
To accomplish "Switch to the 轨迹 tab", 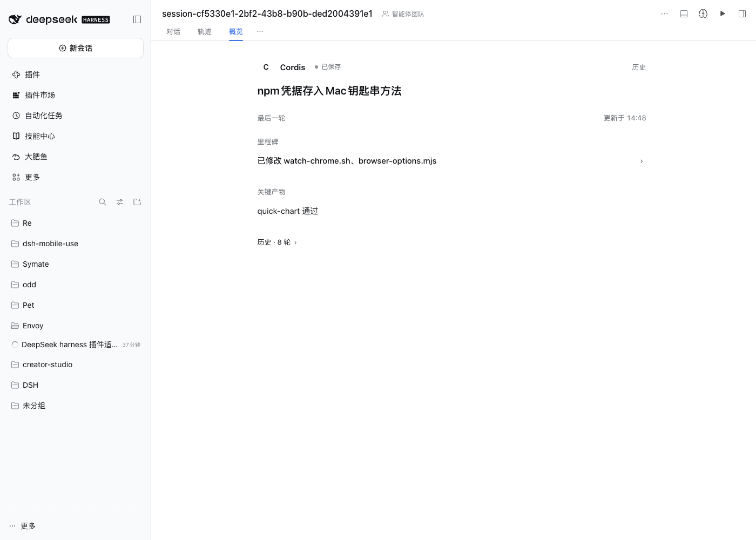I will [x=205, y=31].
